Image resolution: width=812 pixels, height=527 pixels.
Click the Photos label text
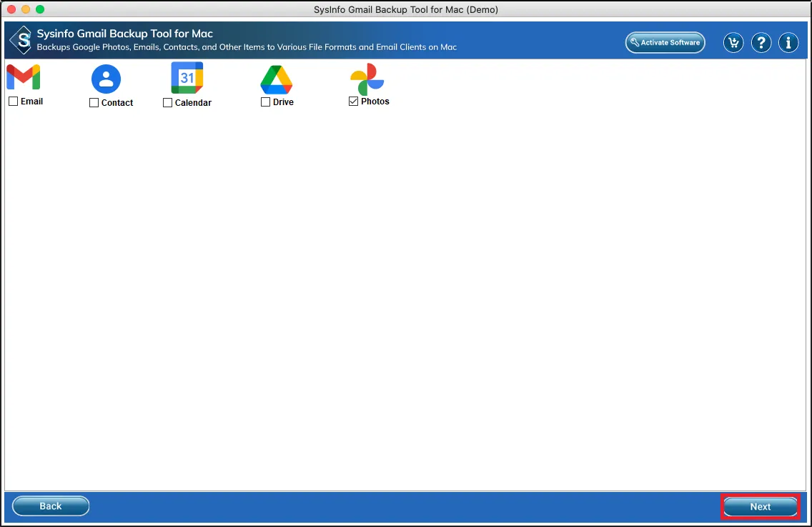pyautogui.click(x=375, y=102)
